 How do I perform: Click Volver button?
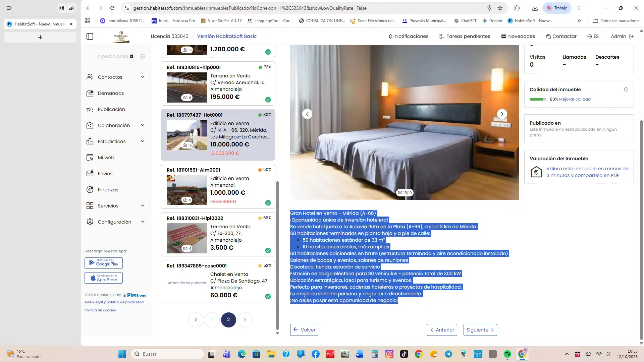point(304,330)
